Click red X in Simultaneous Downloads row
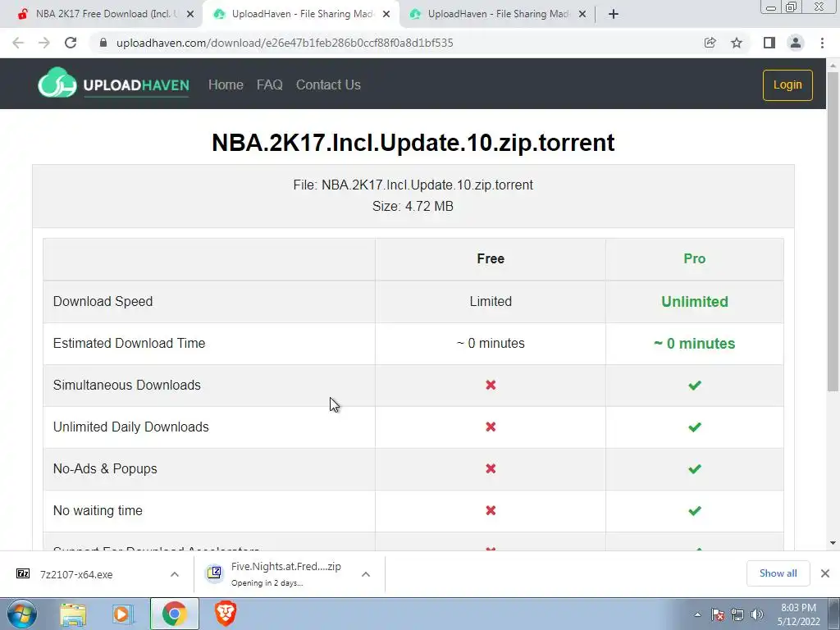Screen dimensions: 840x630 pyautogui.click(x=491, y=385)
